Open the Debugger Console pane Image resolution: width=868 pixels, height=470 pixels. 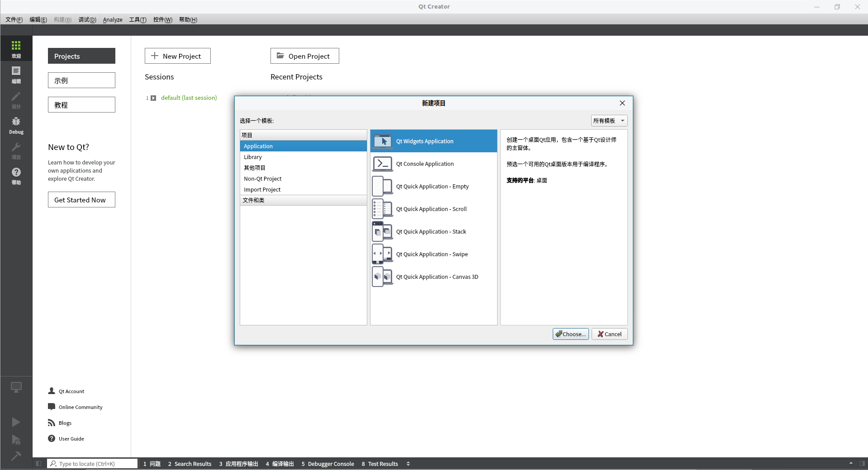coord(328,464)
